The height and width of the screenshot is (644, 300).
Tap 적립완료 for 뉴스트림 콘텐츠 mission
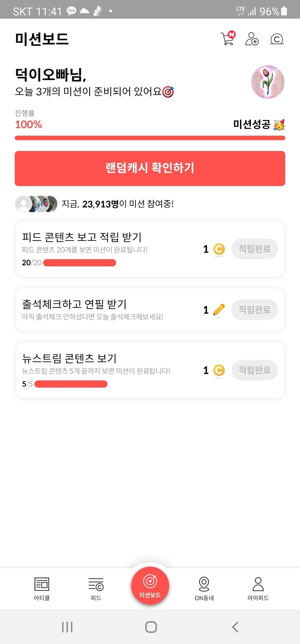point(254,370)
